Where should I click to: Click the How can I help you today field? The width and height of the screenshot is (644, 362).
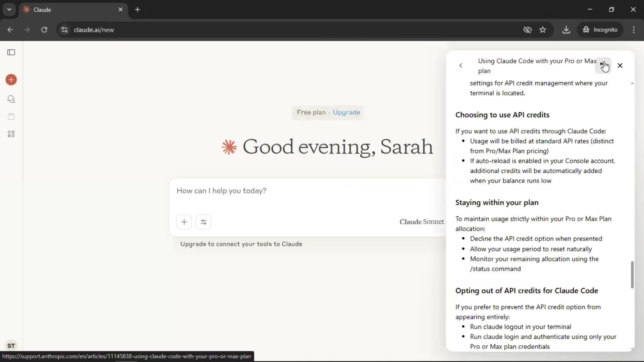click(x=221, y=191)
